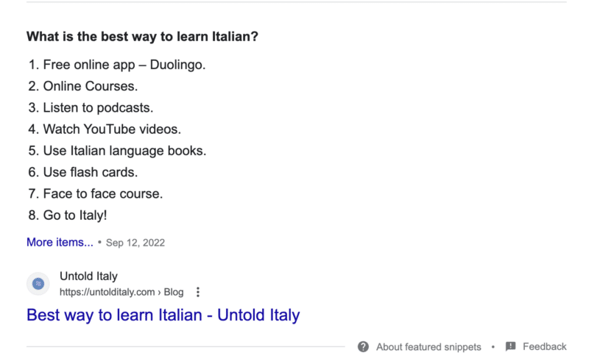Viewport: 589px width, 364px height.
Task: Click the question mark help icon
Action: click(x=363, y=347)
